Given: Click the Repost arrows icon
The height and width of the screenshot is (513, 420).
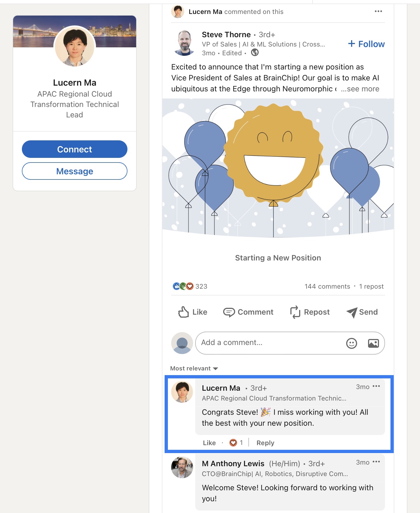Looking at the screenshot, I should pos(295,312).
